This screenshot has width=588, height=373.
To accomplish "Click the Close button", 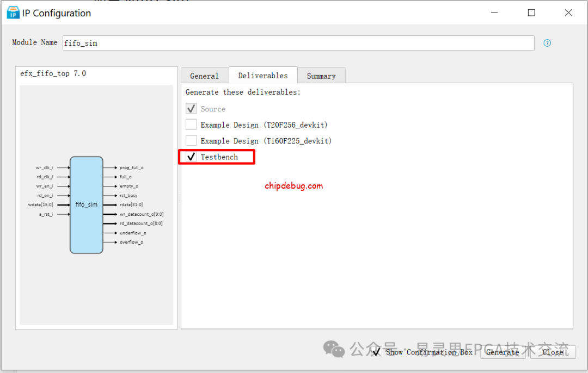I will tap(553, 352).
